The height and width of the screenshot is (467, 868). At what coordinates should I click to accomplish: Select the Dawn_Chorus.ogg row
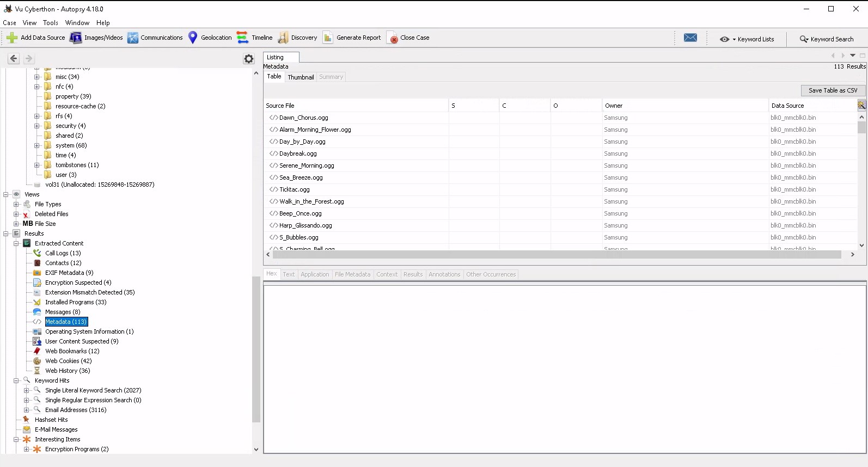tap(560, 118)
